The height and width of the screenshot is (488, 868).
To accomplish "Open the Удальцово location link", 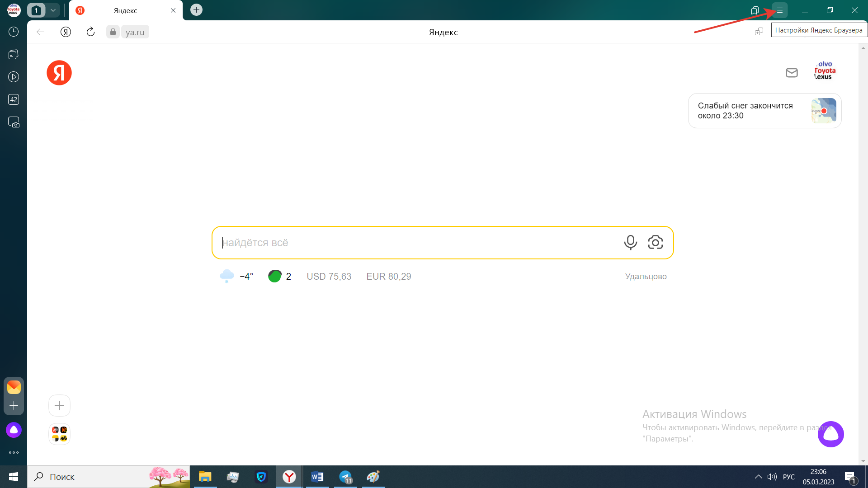I will [x=646, y=277].
